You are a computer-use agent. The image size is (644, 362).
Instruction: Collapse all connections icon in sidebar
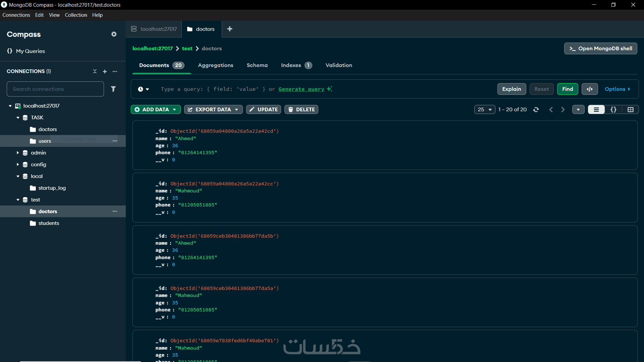95,71
